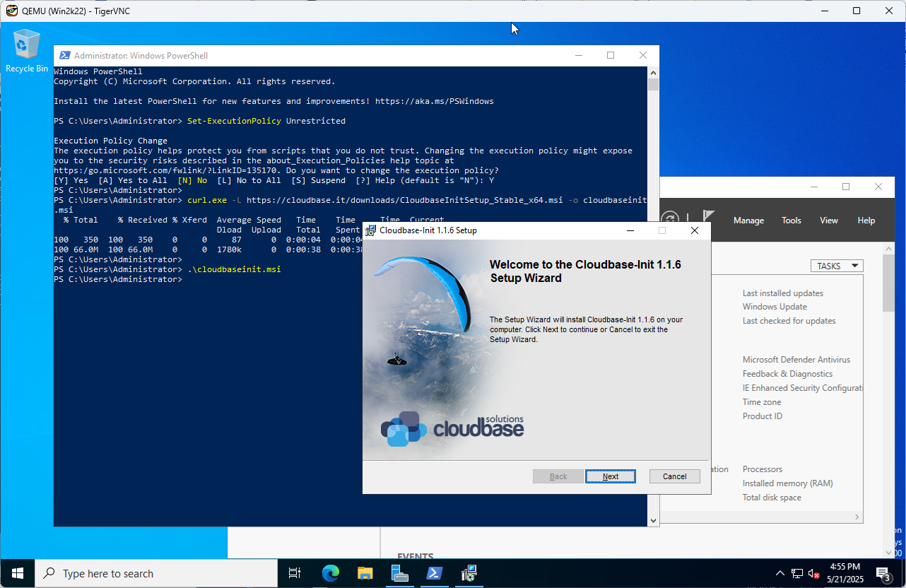
Task: Click the TigerVNC window title icon
Action: tap(12, 11)
